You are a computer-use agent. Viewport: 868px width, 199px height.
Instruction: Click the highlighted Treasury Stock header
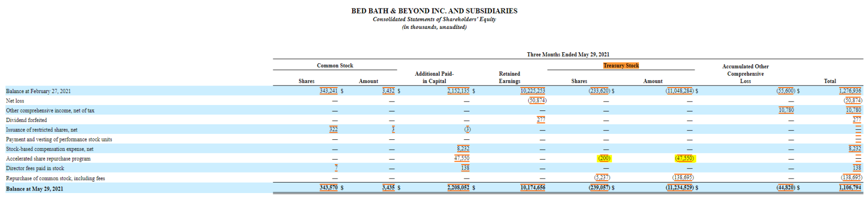621,66
